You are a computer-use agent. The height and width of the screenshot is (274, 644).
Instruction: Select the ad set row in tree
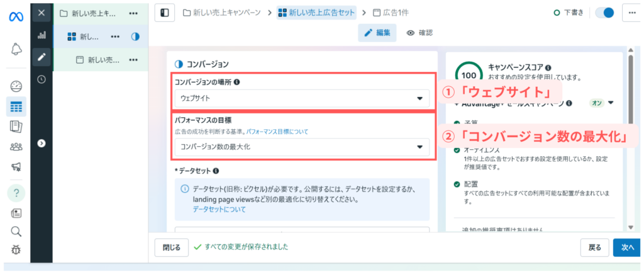pyautogui.click(x=100, y=37)
